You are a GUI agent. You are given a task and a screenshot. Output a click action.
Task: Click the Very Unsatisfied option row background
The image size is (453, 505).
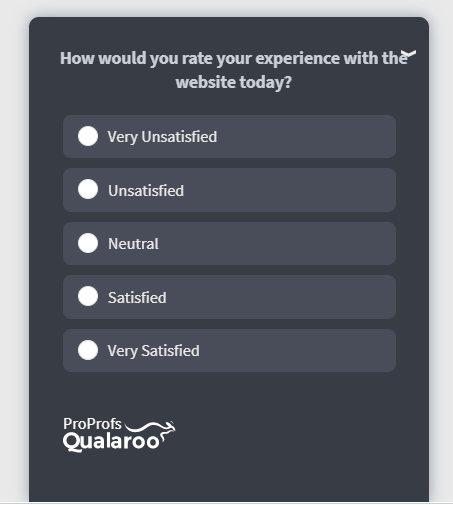pyautogui.click(x=229, y=137)
